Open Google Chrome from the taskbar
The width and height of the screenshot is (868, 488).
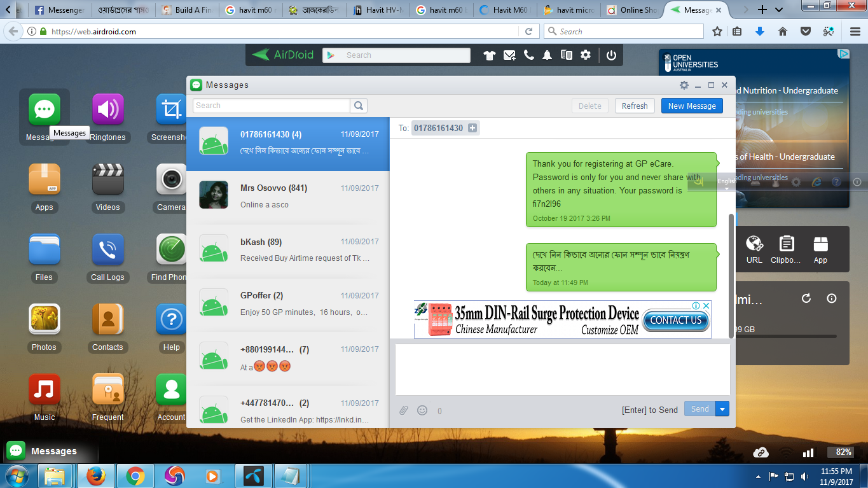(135, 476)
